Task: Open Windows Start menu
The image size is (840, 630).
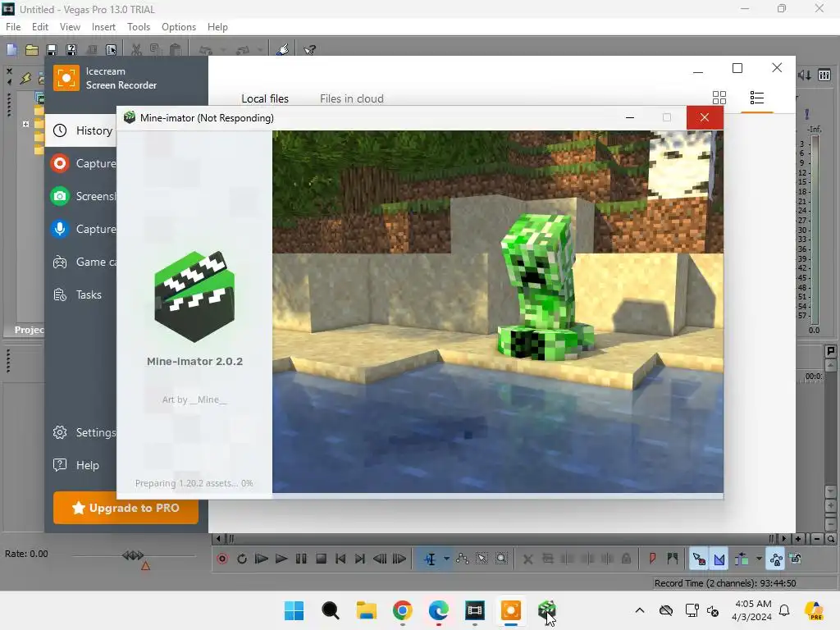Action: (294, 610)
